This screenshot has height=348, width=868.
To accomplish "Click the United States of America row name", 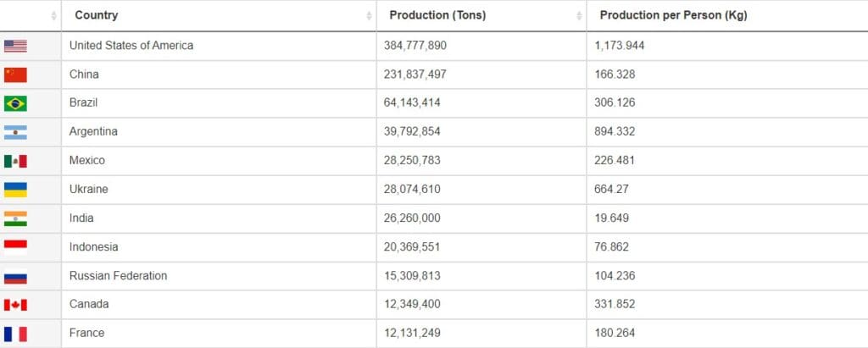I will (131, 46).
